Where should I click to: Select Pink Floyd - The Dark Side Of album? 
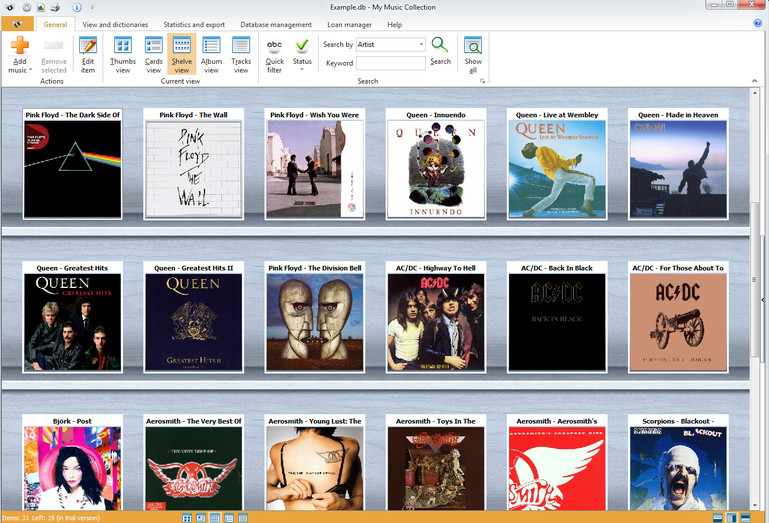73,163
